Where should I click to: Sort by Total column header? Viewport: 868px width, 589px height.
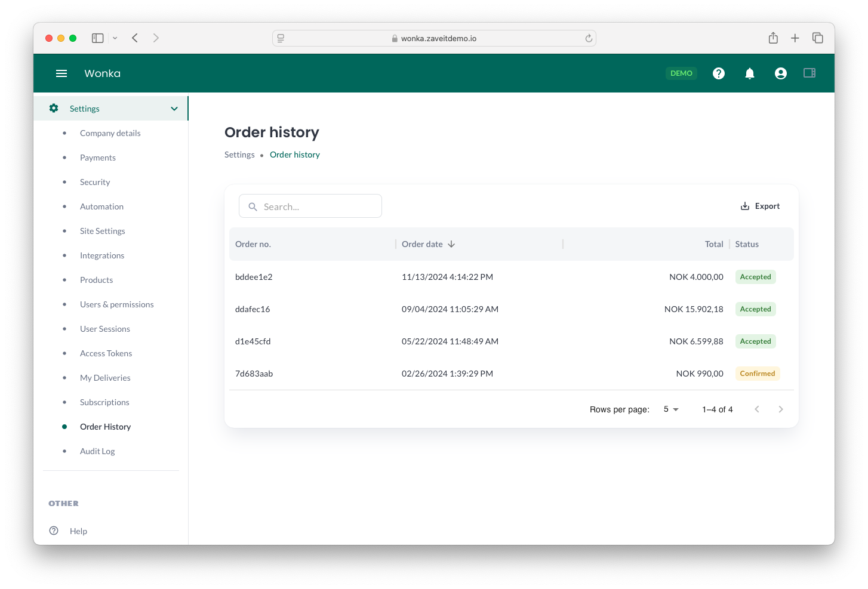(x=714, y=244)
